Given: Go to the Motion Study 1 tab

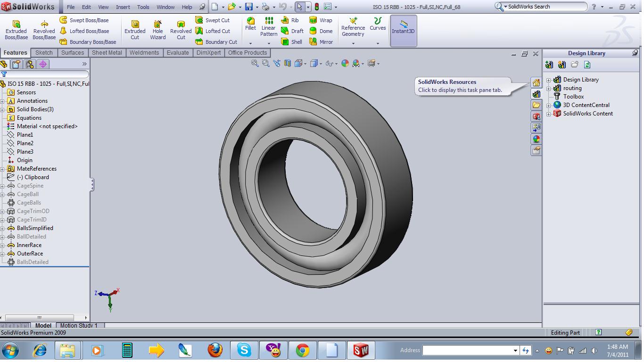Looking at the screenshot, I should pos(79,325).
